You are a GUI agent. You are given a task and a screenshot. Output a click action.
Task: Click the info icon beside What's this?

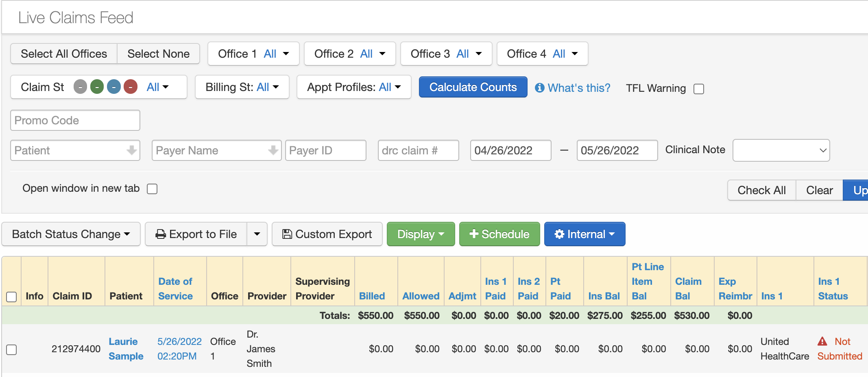click(x=540, y=88)
